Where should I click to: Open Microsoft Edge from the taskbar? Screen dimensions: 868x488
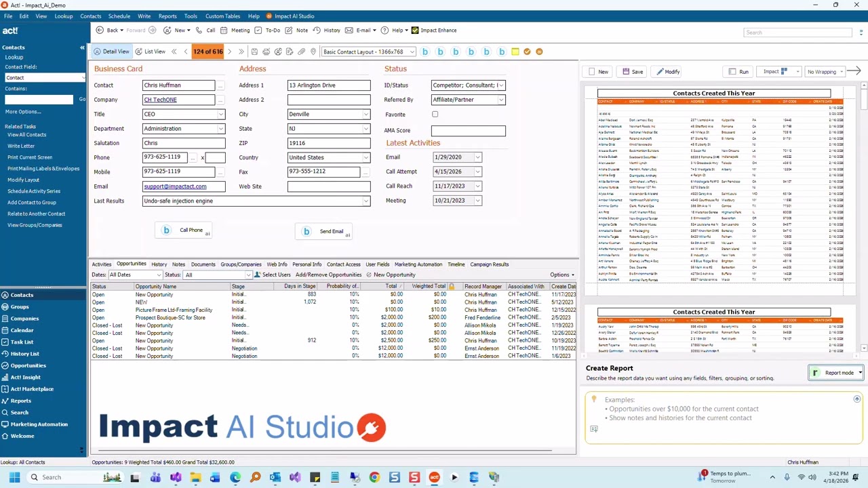pos(235,477)
